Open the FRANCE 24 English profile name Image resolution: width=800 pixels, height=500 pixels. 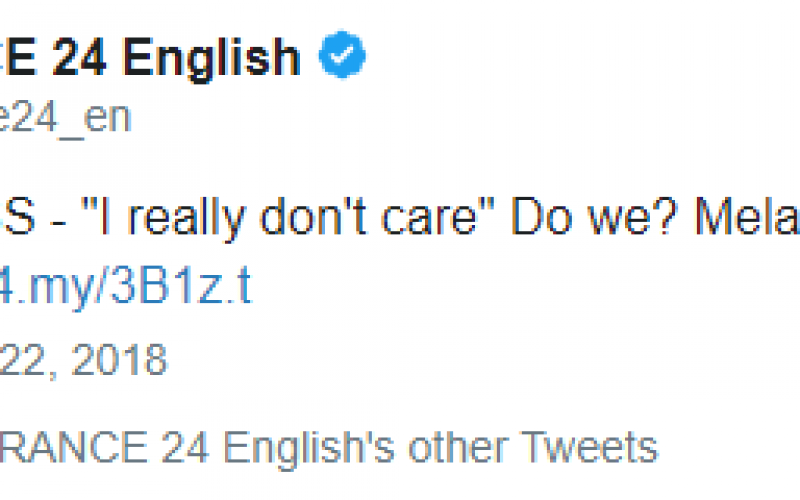coord(150,58)
